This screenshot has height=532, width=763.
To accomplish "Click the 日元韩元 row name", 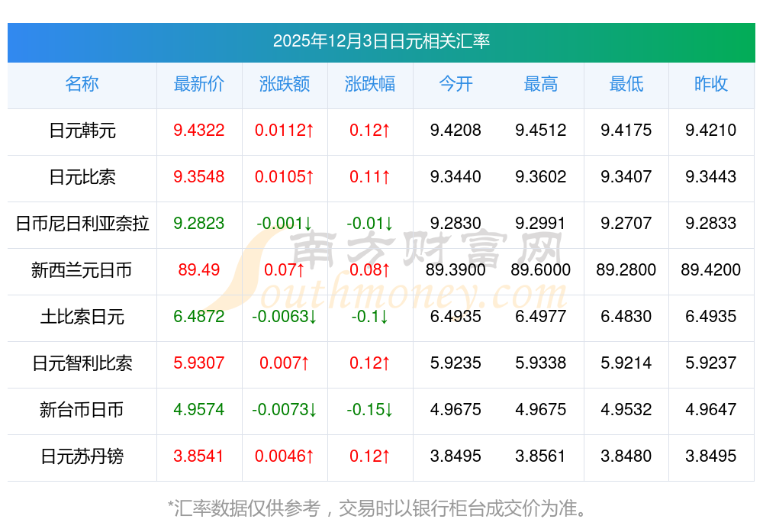I will (82, 131).
